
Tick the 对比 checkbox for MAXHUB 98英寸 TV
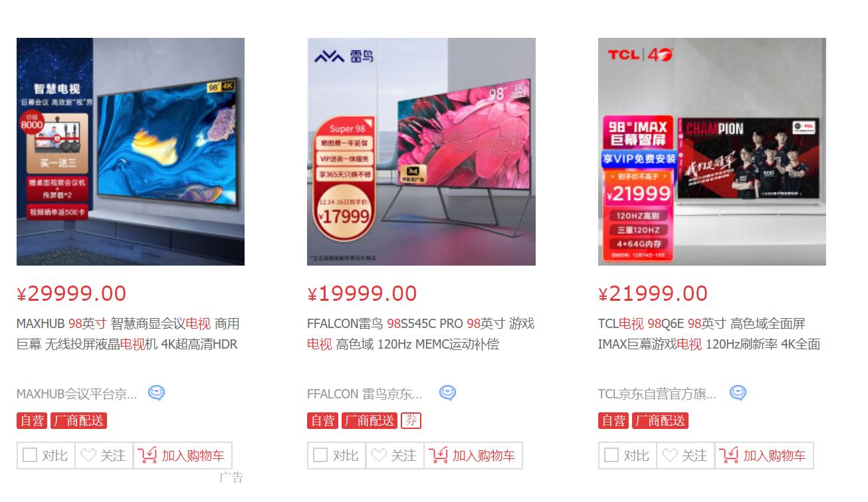pyautogui.click(x=30, y=456)
